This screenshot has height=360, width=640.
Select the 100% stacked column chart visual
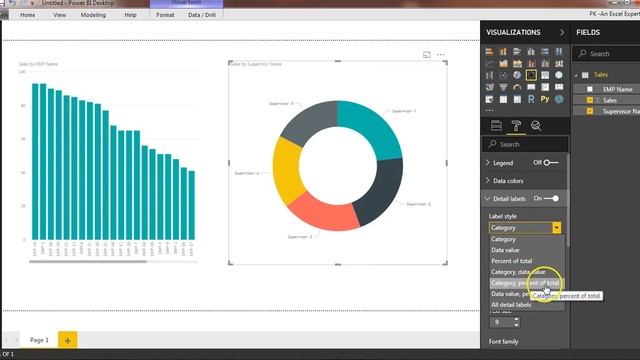pyautogui.click(x=559, y=51)
